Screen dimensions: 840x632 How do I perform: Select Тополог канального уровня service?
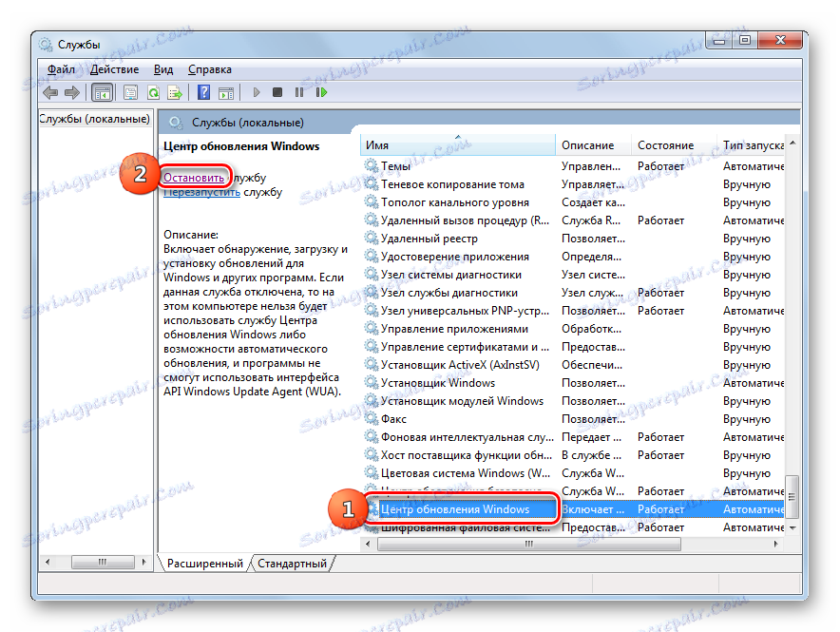[573, 202]
